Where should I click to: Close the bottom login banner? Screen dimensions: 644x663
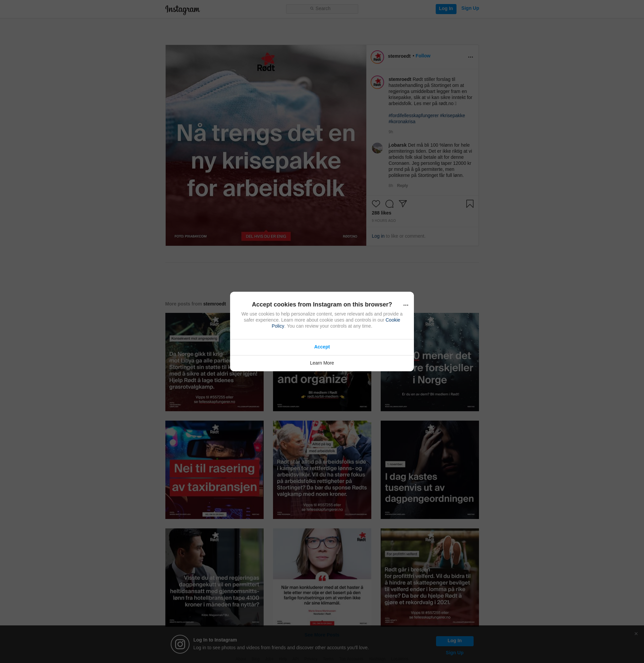pyautogui.click(x=636, y=633)
